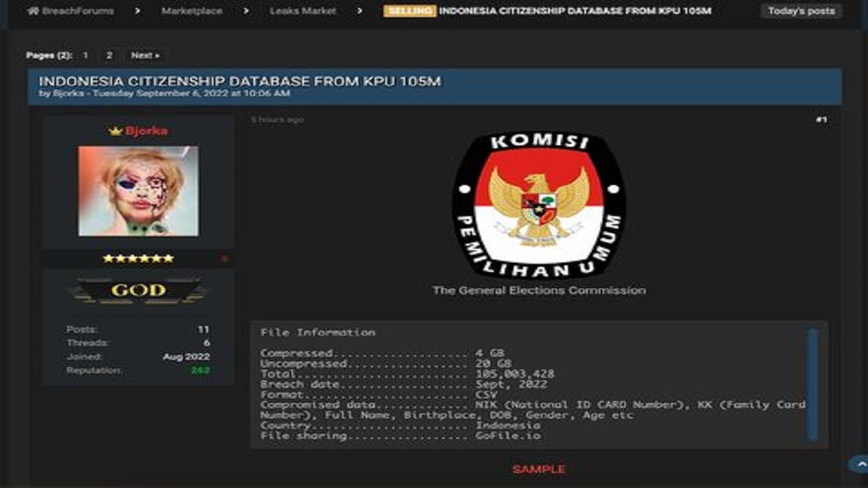Go to page 2 of thread
This screenshot has width=868, height=488.
tap(109, 56)
